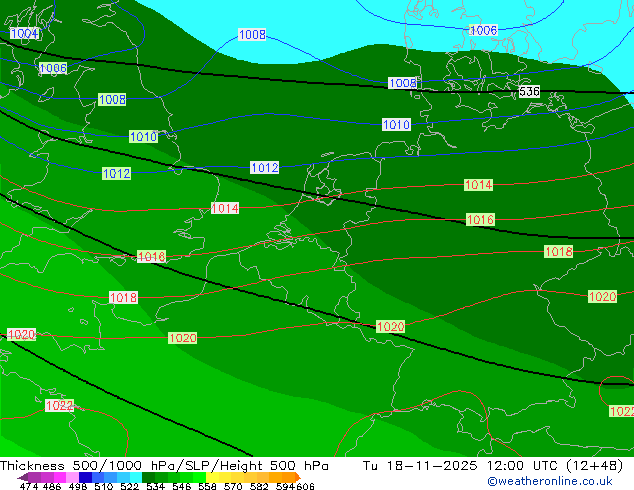Click the bright yellow swatch in the legend

click(x=212, y=477)
